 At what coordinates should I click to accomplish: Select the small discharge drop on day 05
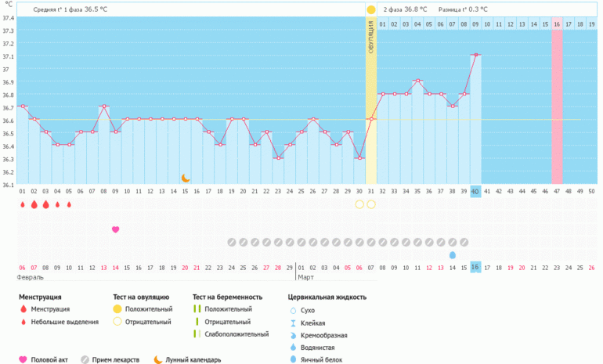[69, 205]
